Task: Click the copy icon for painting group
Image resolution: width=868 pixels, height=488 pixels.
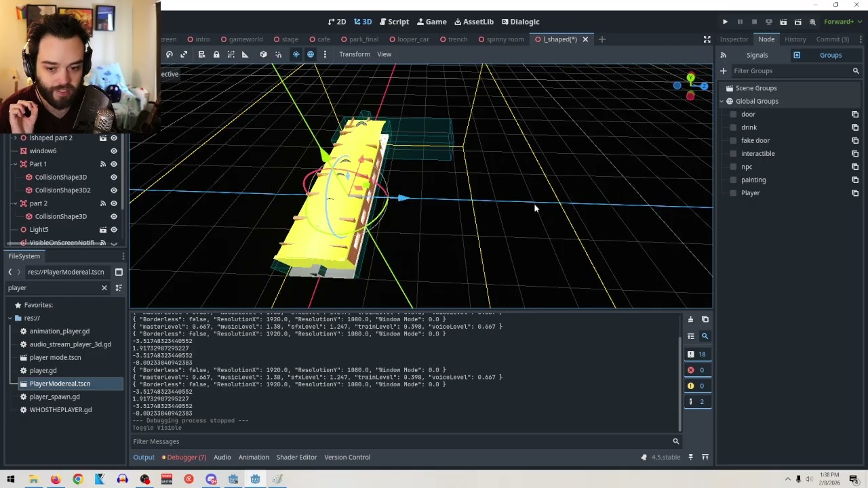Action: point(855,180)
